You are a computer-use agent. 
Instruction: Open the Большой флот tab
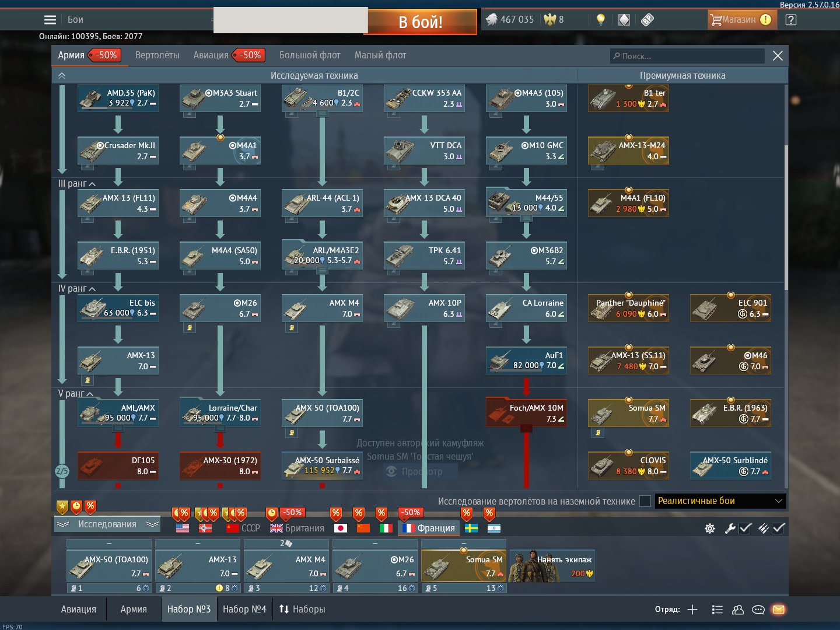coord(310,55)
